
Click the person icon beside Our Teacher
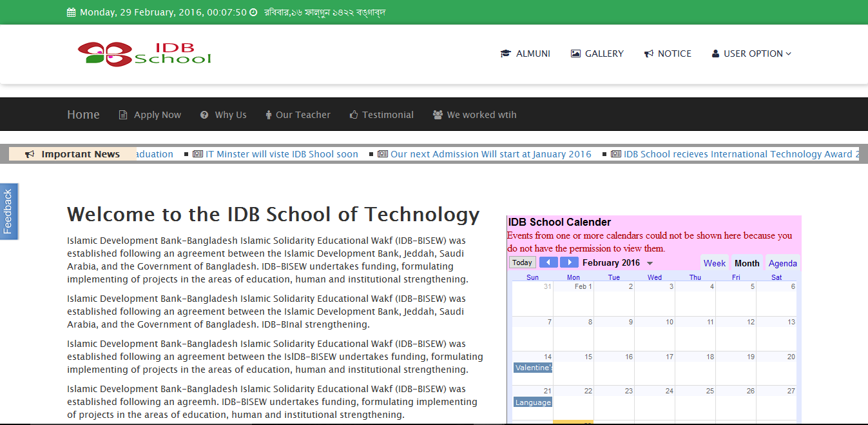(269, 115)
